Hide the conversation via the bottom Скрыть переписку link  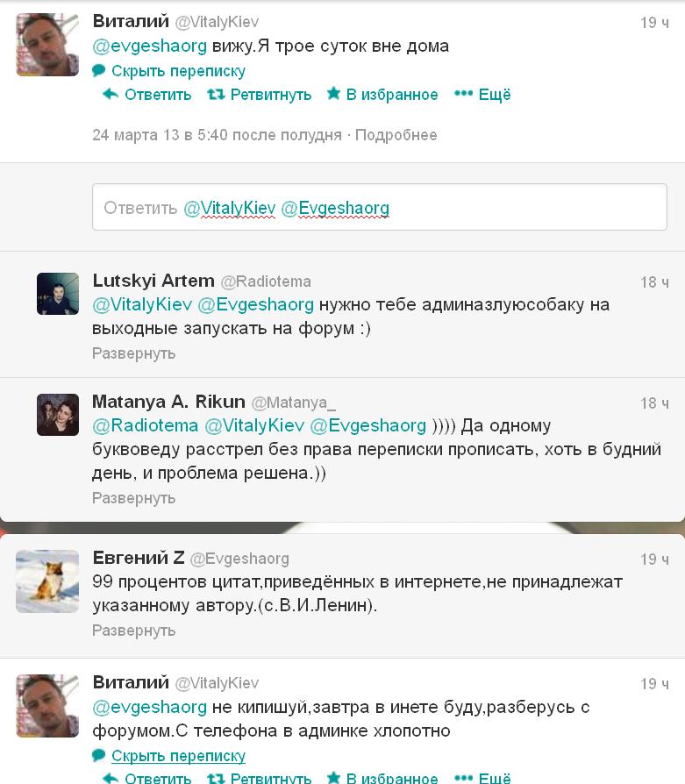178,756
